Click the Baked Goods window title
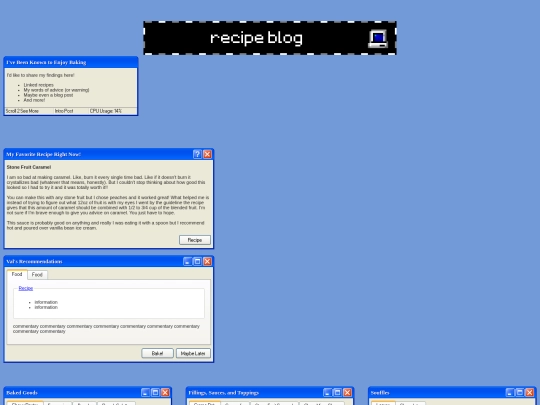Viewport: 540px width, 405px height. click(x=22, y=393)
